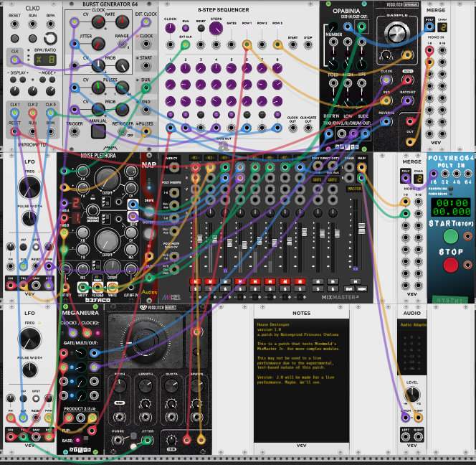Solo MixMaster track 5
476x465 pixels.
255,288
